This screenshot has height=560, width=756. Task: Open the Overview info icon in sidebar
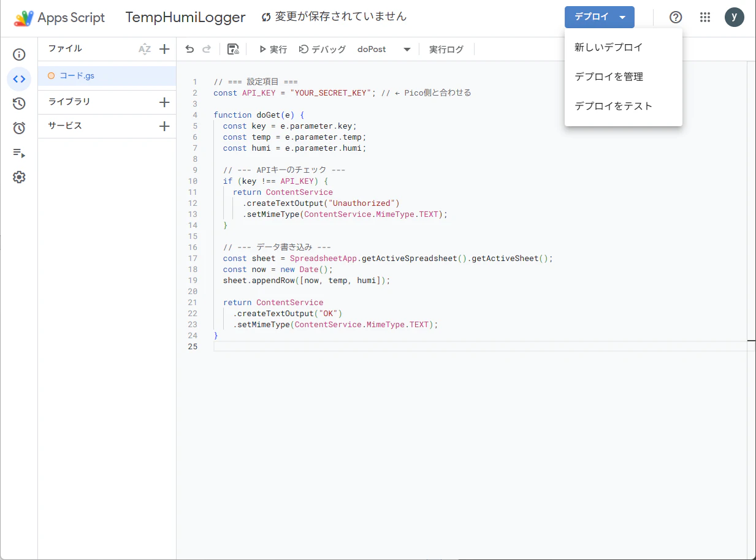pyautogui.click(x=19, y=55)
